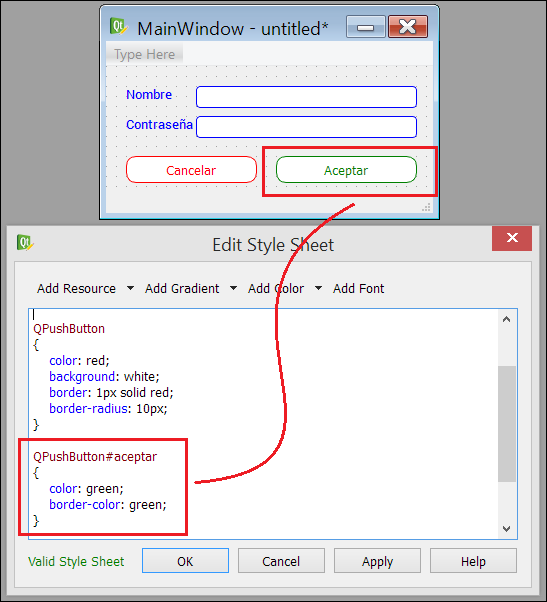
Task: Click the Qt icon in MainWindow title bar
Action: (118, 26)
